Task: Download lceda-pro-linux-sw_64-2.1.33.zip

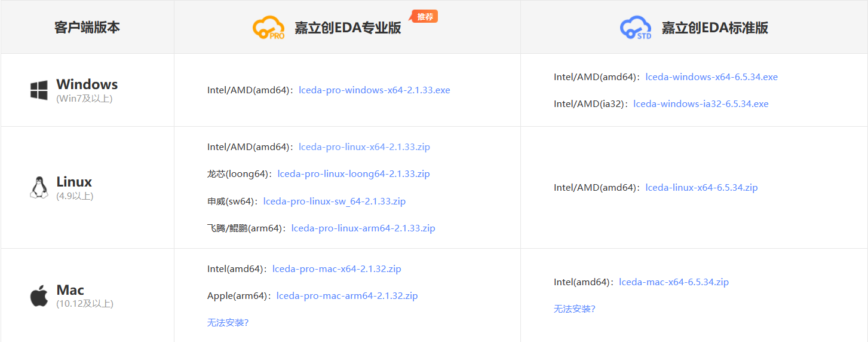Action: (x=335, y=201)
